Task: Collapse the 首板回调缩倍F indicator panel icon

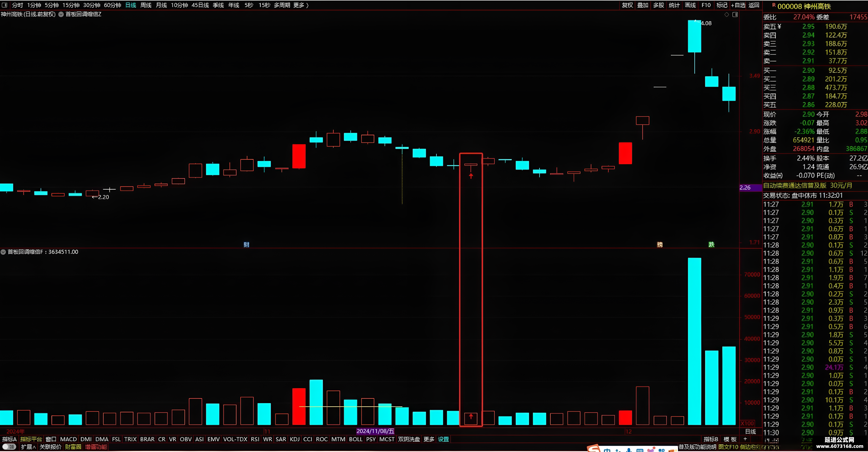Action: tap(3, 252)
